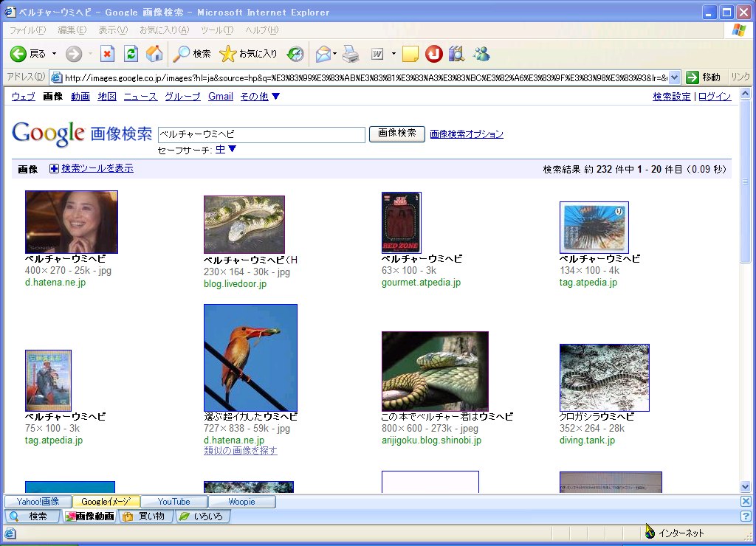Open the Back button history dropdown arrow

pyautogui.click(x=54, y=53)
